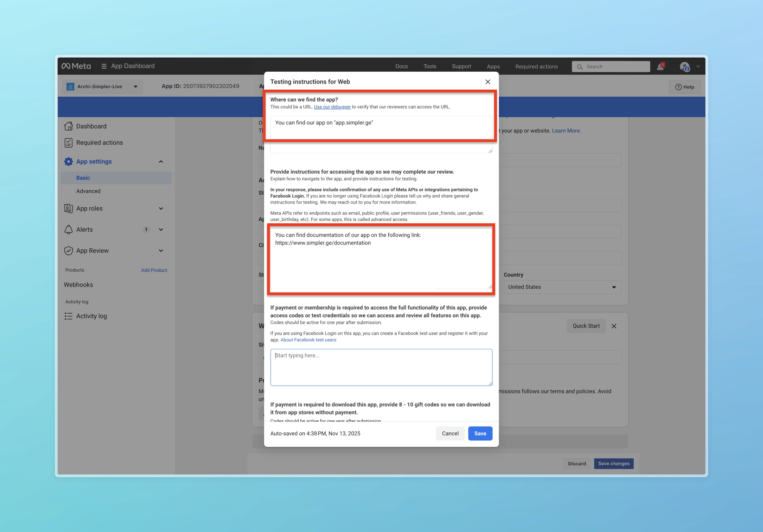Dismiss the Quick Start panel with X
763x532 pixels.
click(614, 326)
